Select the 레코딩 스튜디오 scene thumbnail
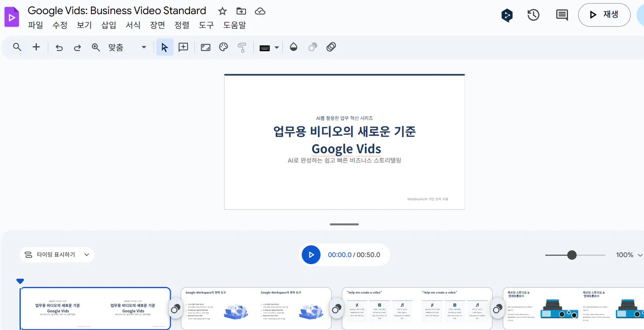 [x=573, y=309]
